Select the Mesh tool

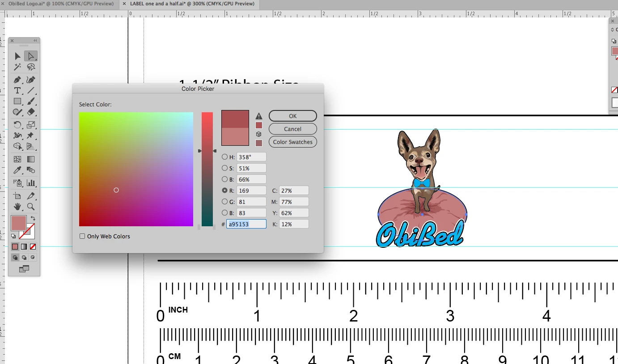point(17,159)
